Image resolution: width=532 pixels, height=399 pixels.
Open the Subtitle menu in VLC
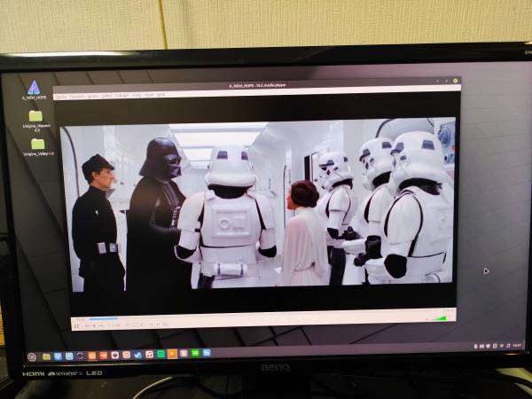point(122,96)
